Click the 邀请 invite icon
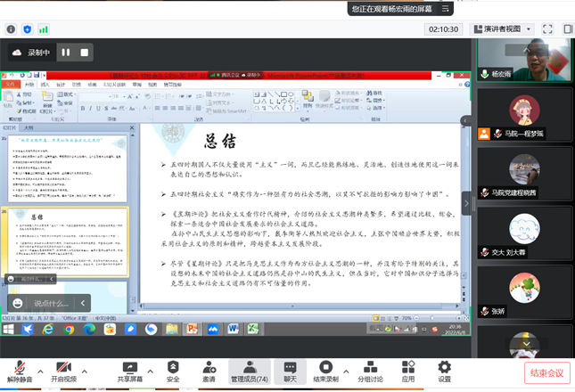 [x=209, y=368]
